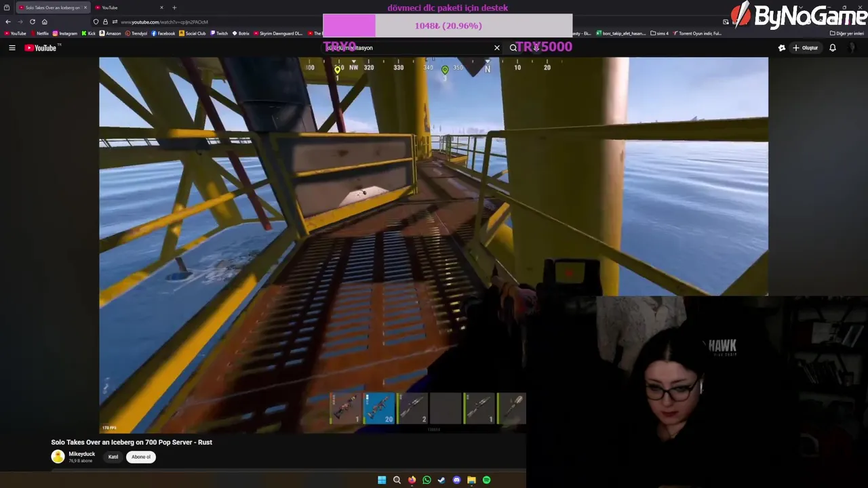
Task: Open the Botrix bookmark
Action: point(241,33)
